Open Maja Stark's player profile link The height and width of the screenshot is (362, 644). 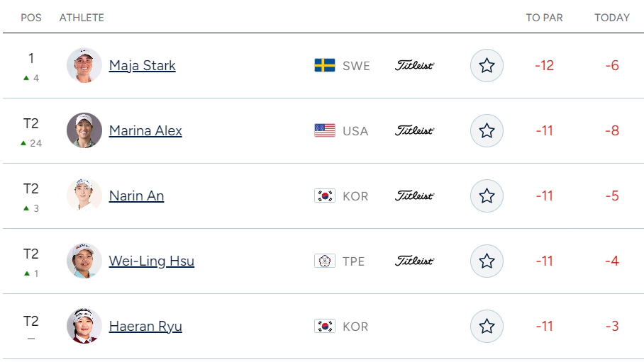[x=142, y=66]
